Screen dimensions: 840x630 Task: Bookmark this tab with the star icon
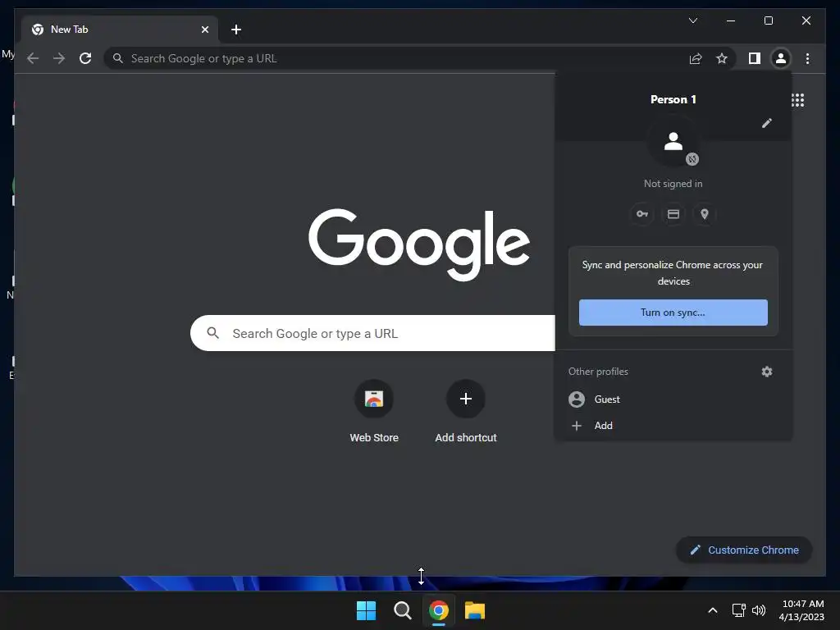pyautogui.click(x=722, y=58)
